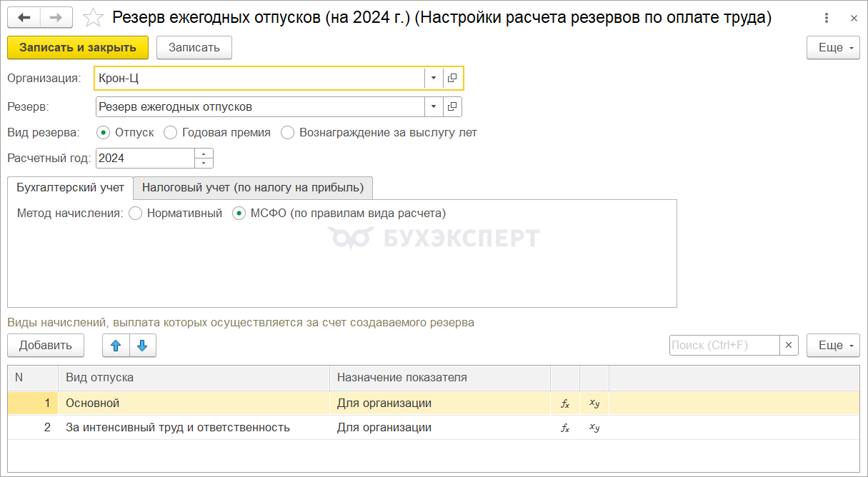
Task: Click the forward navigation arrow
Action: click(x=56, y=18)
